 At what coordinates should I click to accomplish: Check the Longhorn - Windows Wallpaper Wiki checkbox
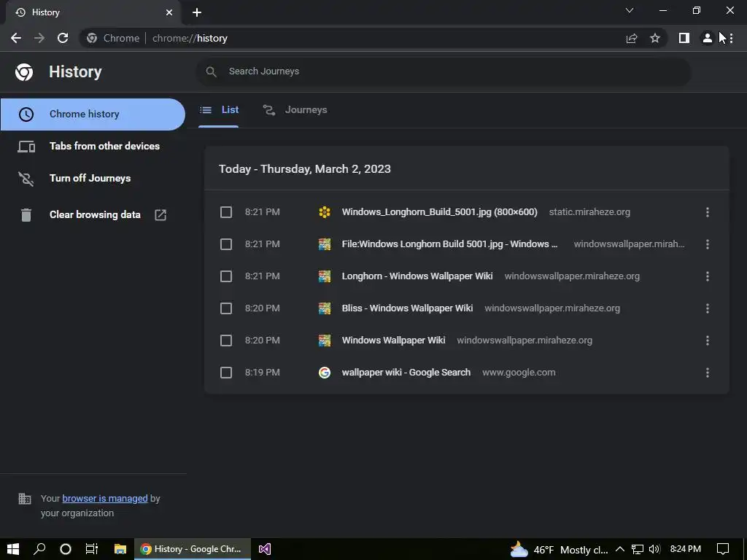[226, 276]
